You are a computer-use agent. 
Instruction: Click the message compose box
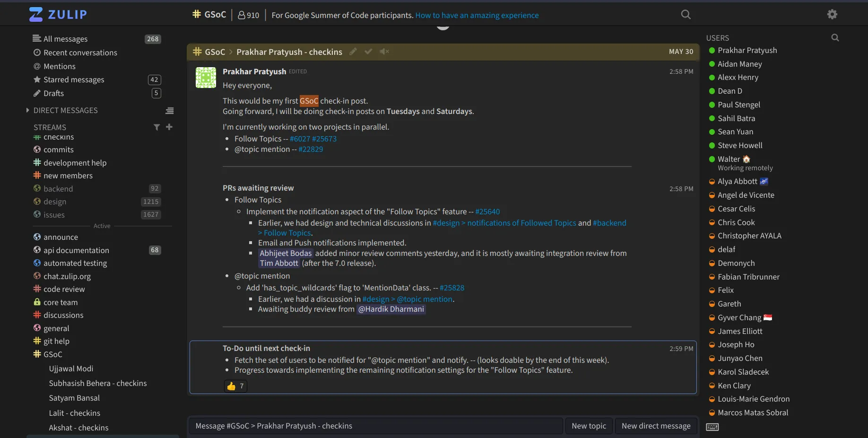[x=375, y=426]
